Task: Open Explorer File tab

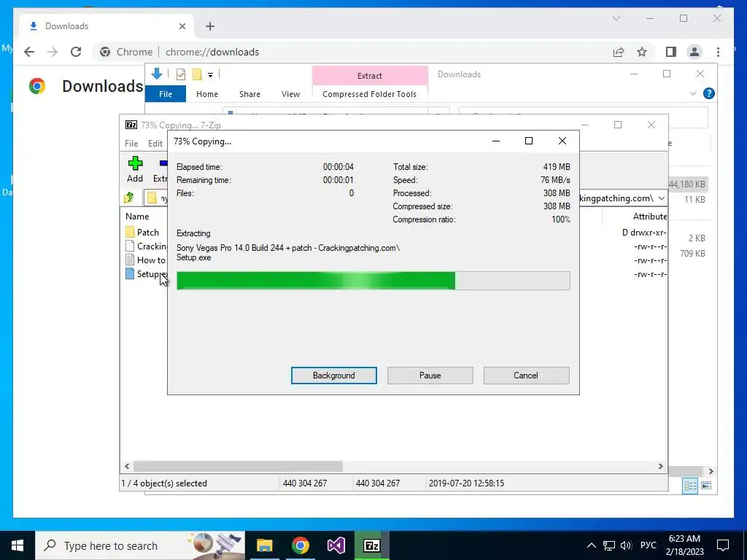Action: coord(166,94)
